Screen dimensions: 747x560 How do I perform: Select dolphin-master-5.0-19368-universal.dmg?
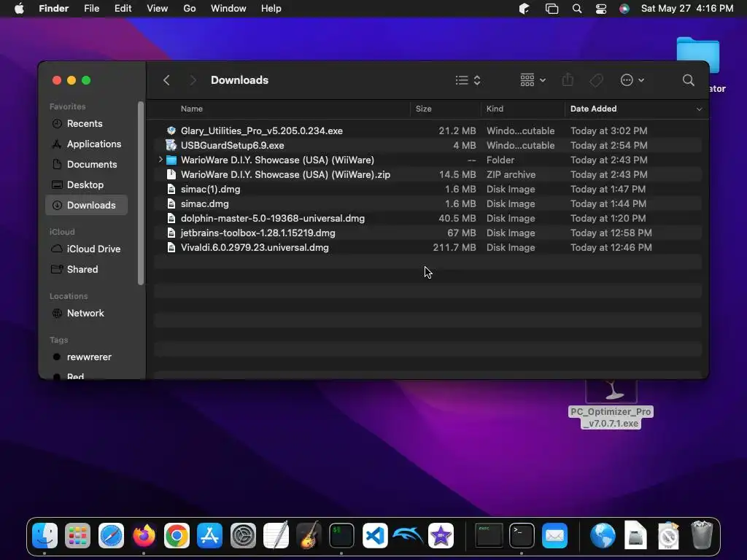(x=427, y=218)
